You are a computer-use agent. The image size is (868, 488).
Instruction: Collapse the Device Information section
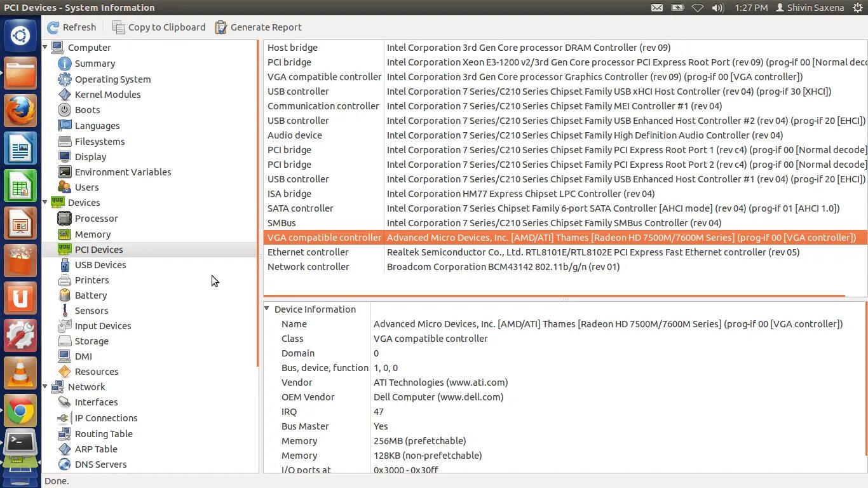click(267, 309)
